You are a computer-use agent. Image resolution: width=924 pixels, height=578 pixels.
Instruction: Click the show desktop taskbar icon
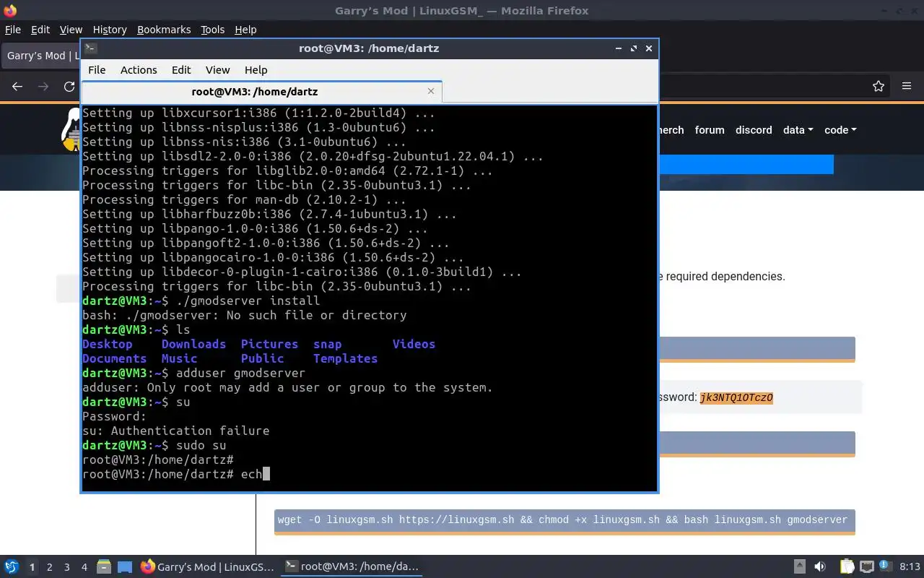(125, 567)
